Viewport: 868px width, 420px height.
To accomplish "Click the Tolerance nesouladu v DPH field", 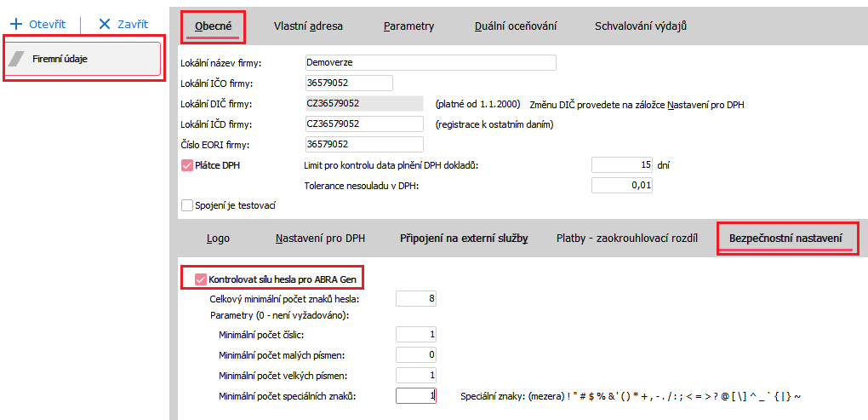I will point(622,185).
